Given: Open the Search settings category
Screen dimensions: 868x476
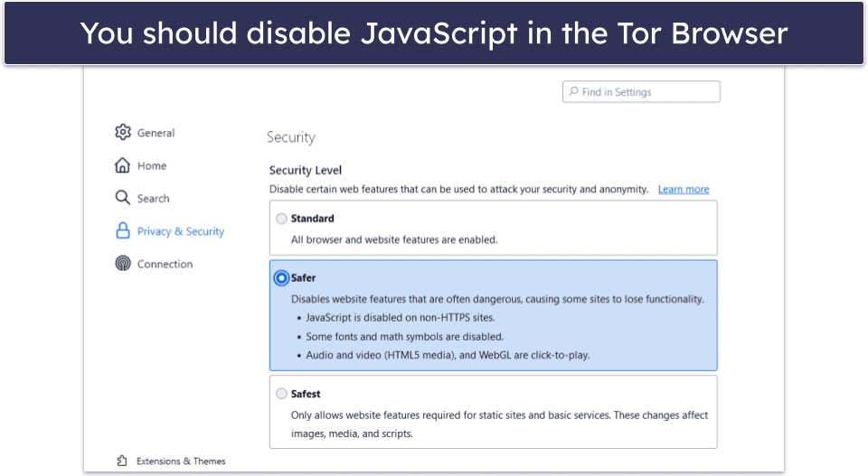Looking at the screenshot, I should point(142,198).
